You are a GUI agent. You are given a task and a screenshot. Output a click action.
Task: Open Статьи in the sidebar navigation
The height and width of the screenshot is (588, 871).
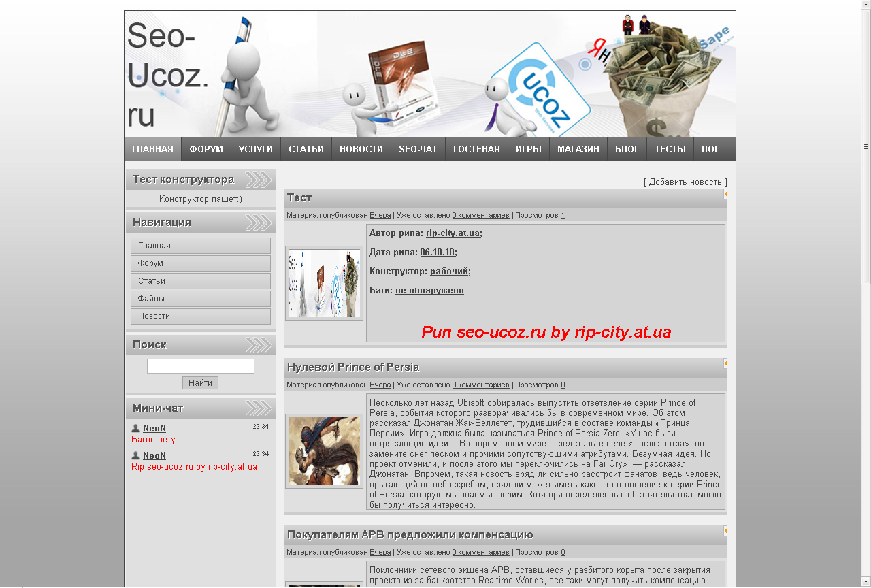pos(201,281)
